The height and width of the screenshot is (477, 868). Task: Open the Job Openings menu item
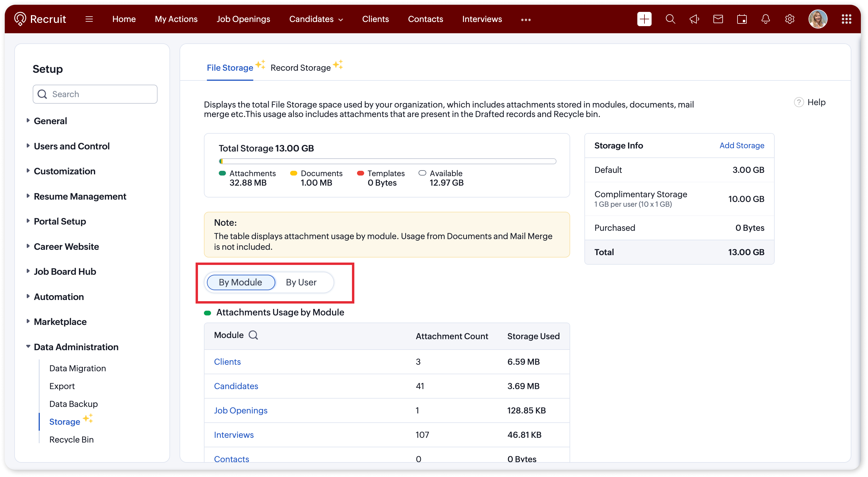[243, 19]
